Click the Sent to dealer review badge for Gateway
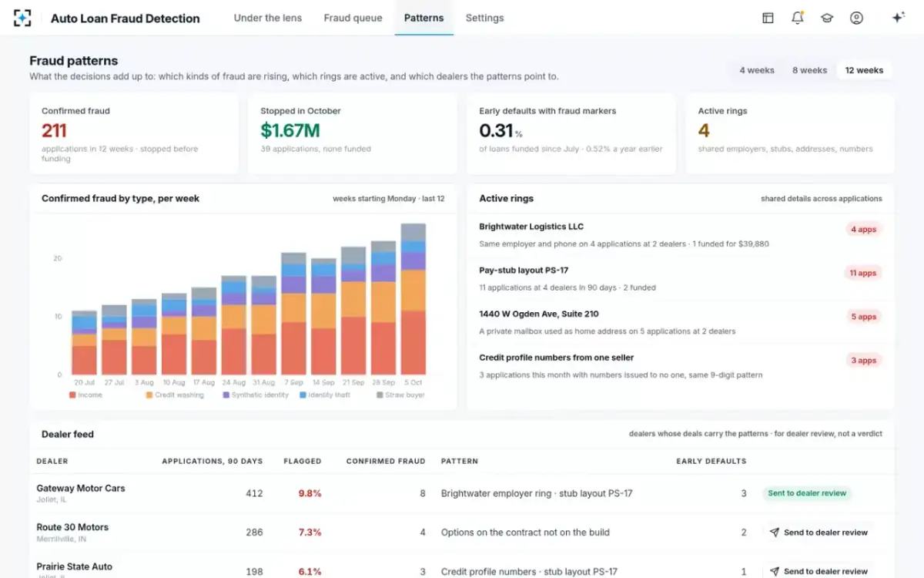The height and width of the screenshot is (578, 924). 807,493
